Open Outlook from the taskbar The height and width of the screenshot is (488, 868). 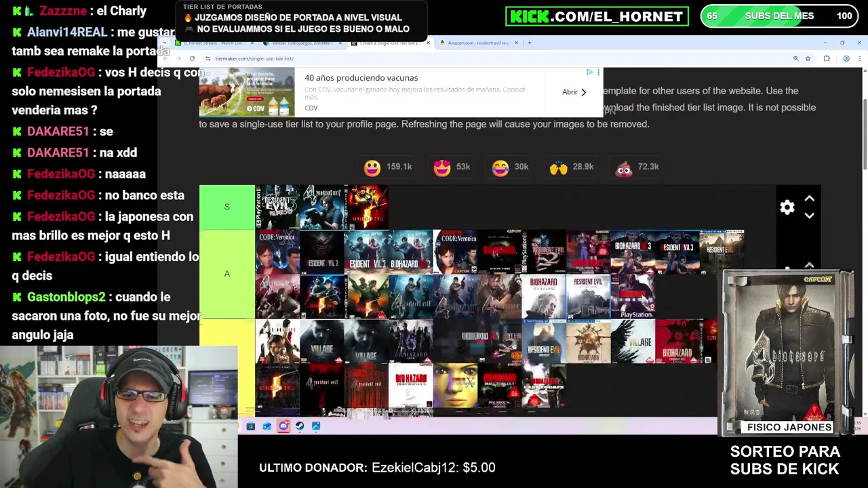tap(267, 426)
